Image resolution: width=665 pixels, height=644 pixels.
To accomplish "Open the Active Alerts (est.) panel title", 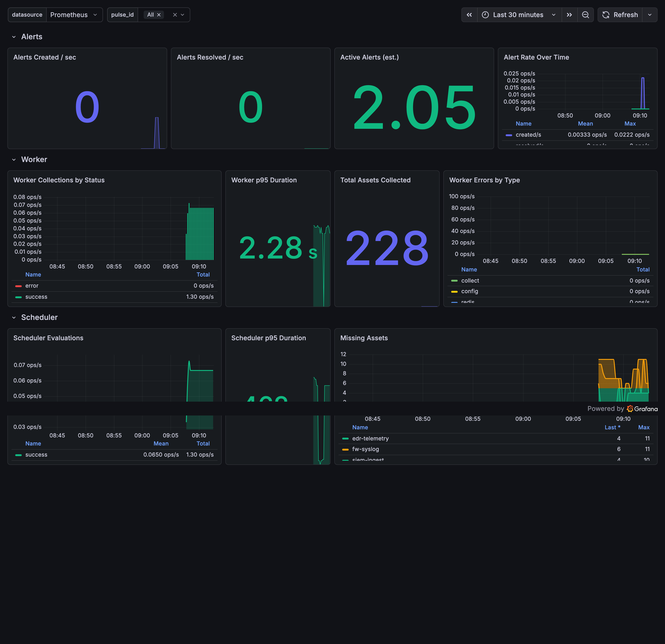I will coord(369,57).
